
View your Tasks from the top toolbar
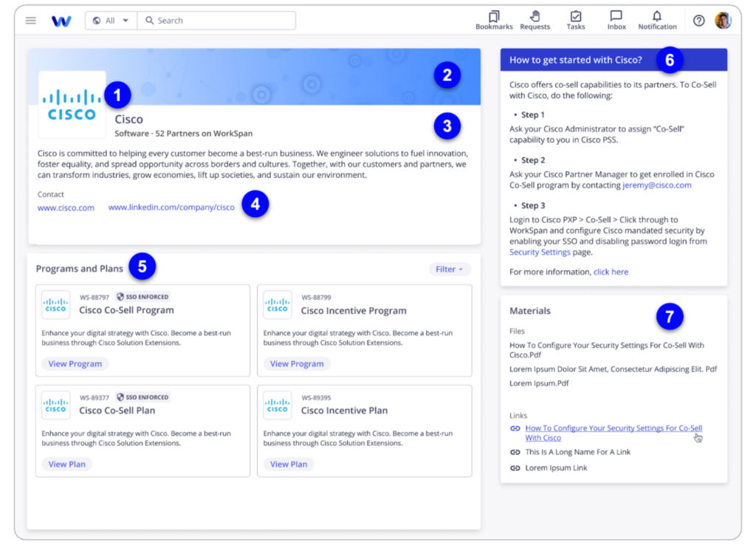[x=576, y=20]
